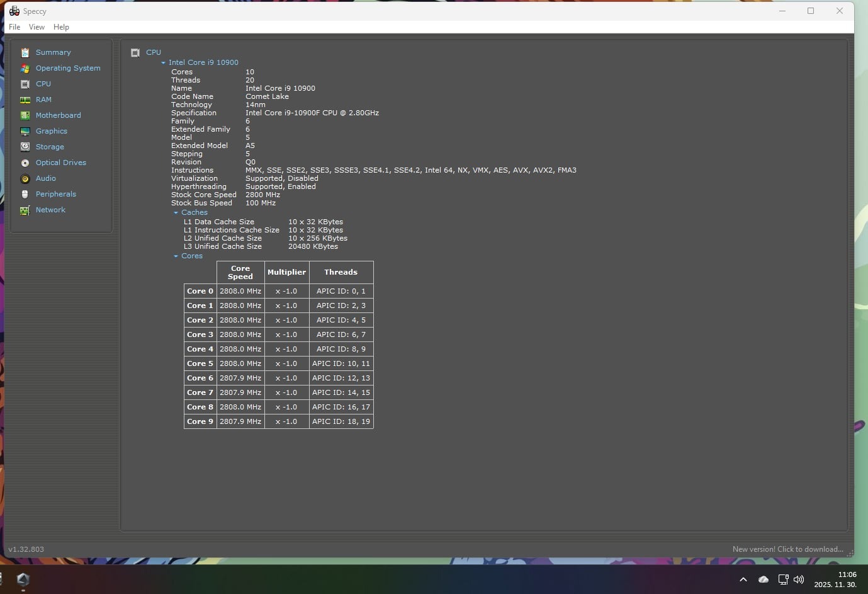This screenshot has height=594, width=868.
Task: Click the Threads column header
Action: tap(341, 272)
